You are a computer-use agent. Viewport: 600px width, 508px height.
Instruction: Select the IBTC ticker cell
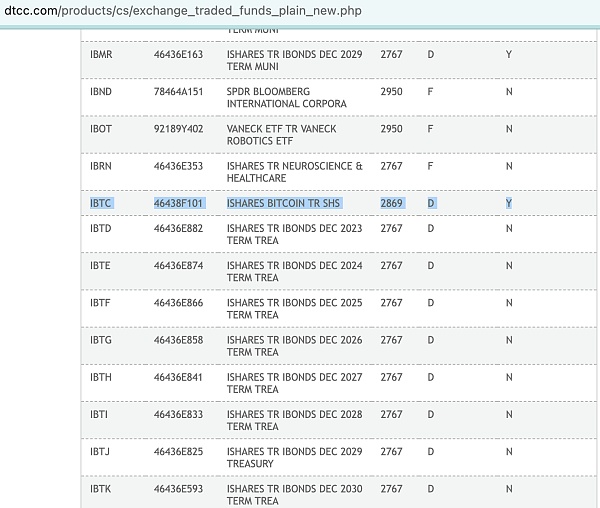tap(101, 203)
